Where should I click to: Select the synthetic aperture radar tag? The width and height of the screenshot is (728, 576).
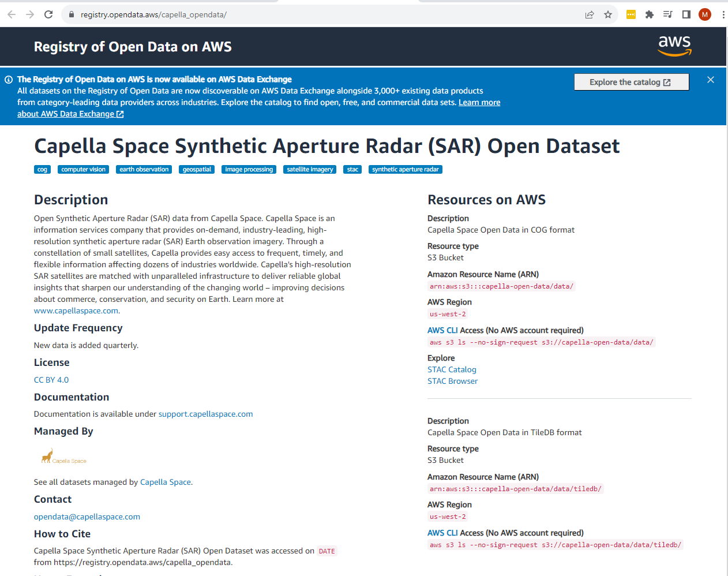406,170
